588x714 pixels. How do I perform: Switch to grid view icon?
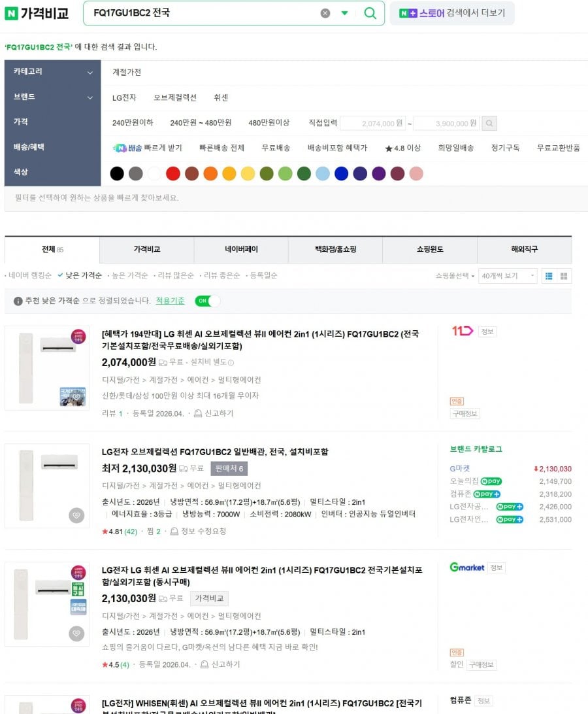pos(564,276)
